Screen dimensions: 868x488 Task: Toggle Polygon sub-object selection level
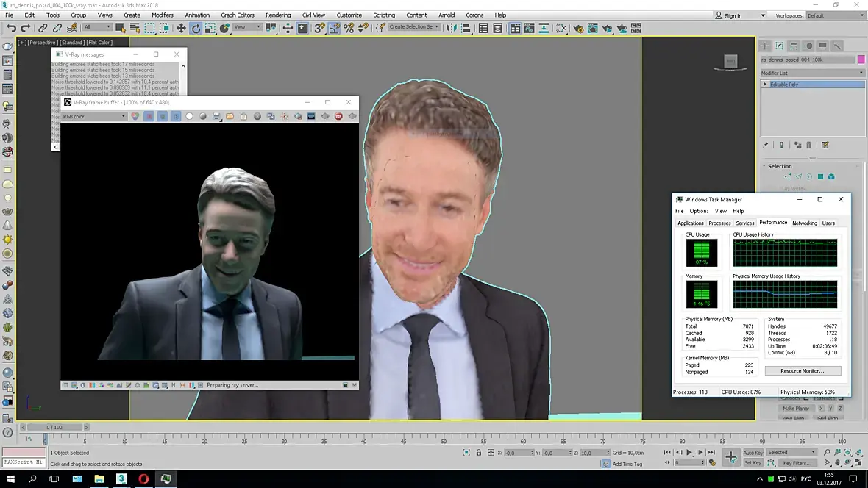point(820,177)
